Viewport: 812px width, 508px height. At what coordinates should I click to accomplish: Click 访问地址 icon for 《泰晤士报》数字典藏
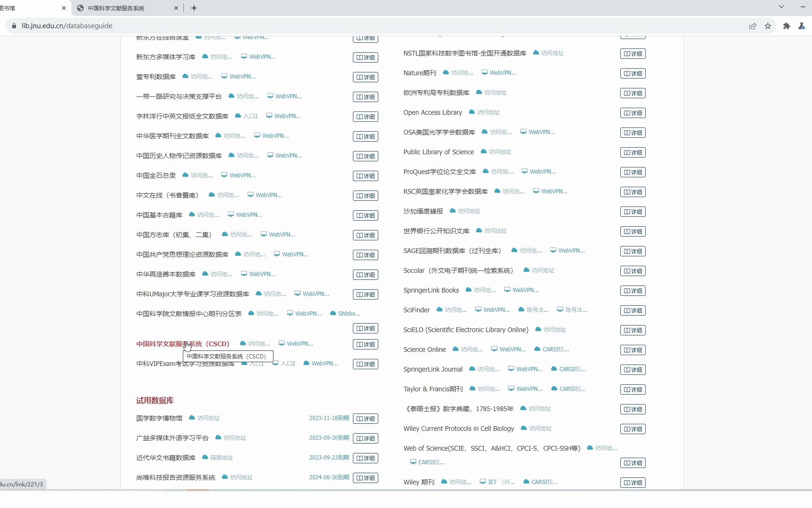tap(535, 409)
